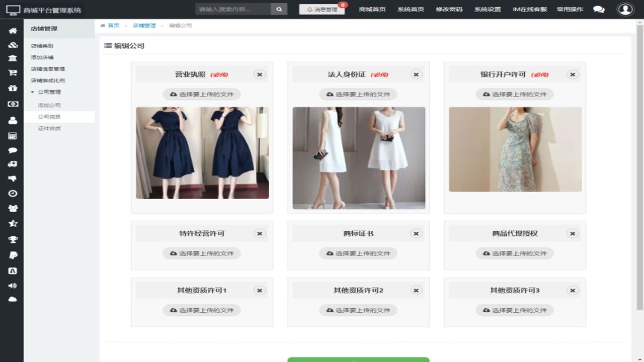This screenshot has height=362, width=644.
Task: Click the search magnifier button
Action: [x=279, y=9]
